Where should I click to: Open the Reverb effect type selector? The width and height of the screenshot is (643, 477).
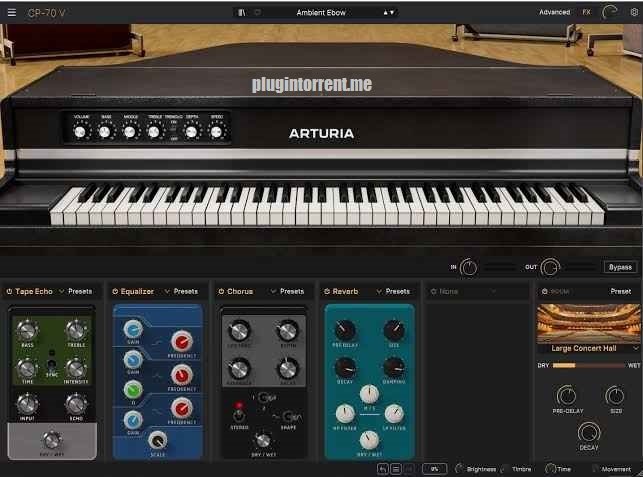pos(357,292)
